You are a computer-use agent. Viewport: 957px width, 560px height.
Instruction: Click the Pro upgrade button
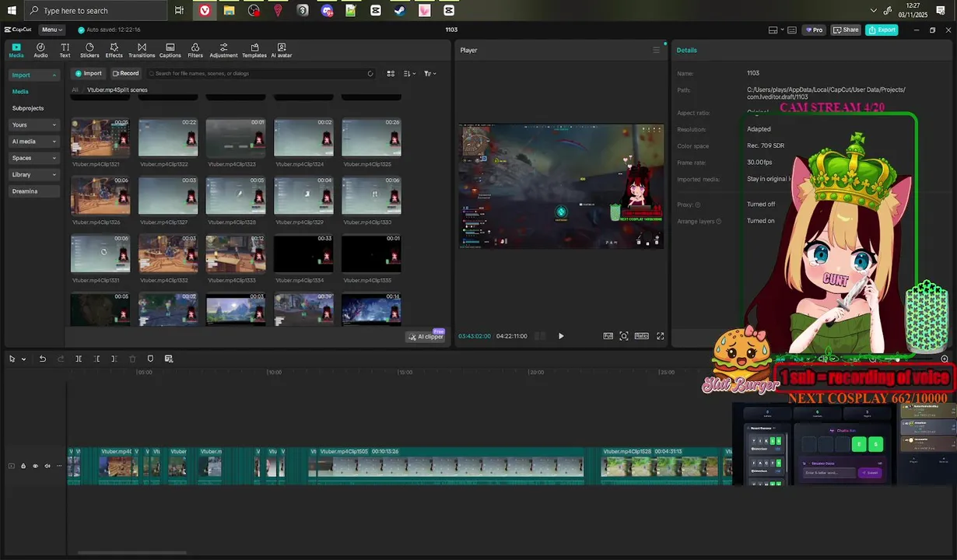click(x=814, y=30)
